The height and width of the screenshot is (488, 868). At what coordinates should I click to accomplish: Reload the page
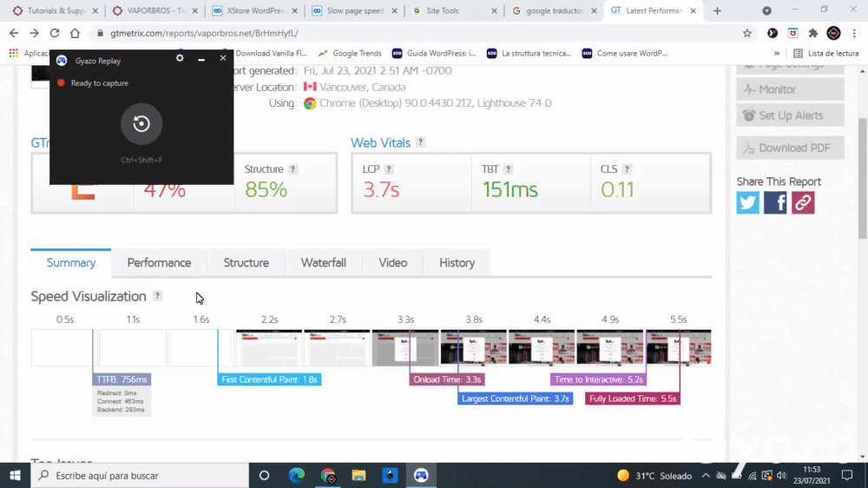tap(54, 33)
